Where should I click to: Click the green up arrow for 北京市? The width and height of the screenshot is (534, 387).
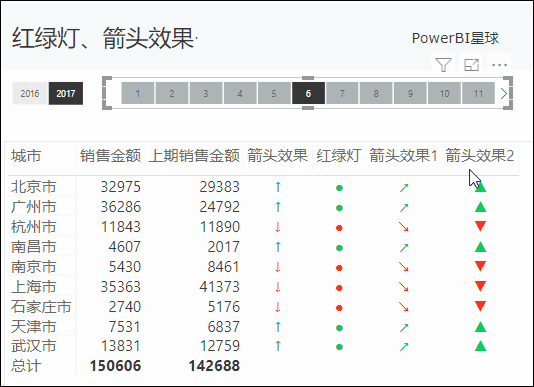point(278,187)
